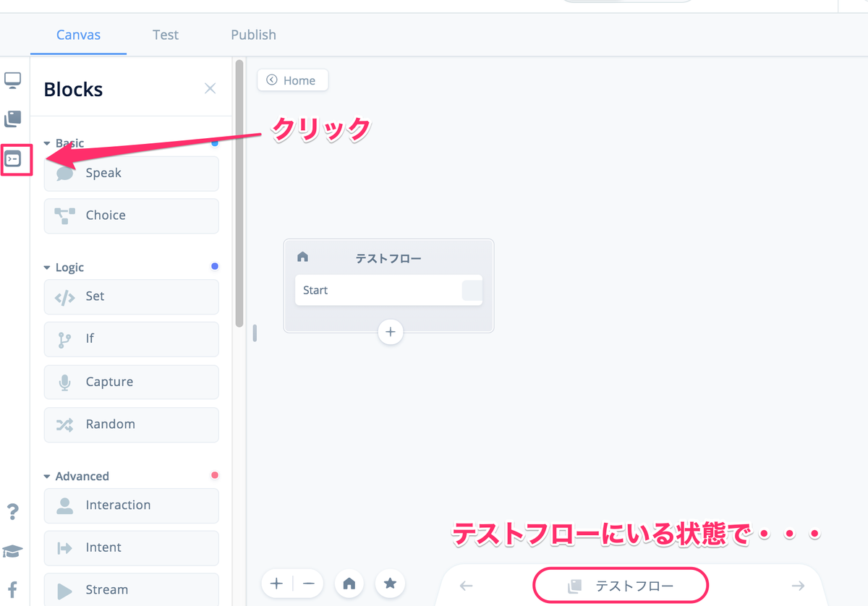Click the Home button above the canvas
This screenshot has height=606, width=868.
click(292, 80)
